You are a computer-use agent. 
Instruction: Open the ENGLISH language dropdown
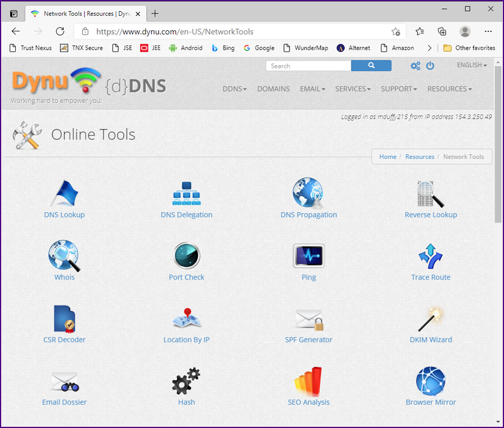(472, 65)
